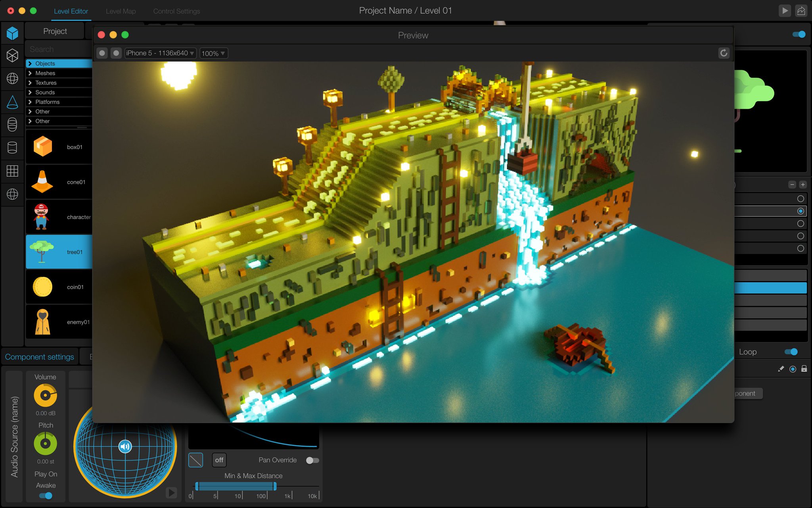812x508 pixels.
Task: Switch to Level Map tab
Action: click(121, 10)
